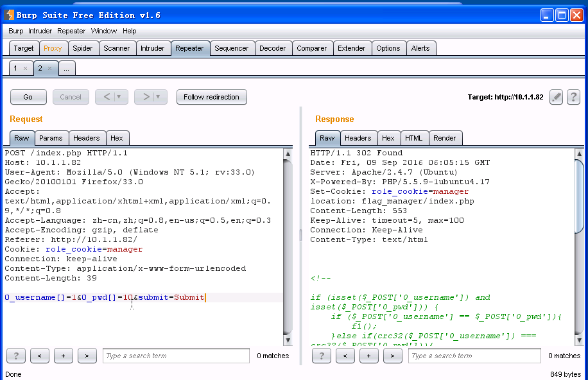The width and height of the screenshot is (588, 380).
Task: Maximize the Burp Suite window
Action: coord(562,15)
